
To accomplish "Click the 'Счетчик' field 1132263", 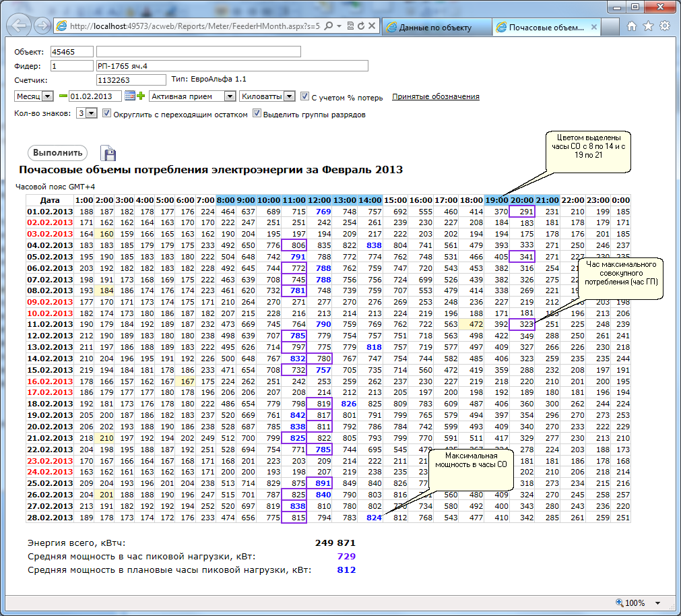I will click(x=131, y=80).
